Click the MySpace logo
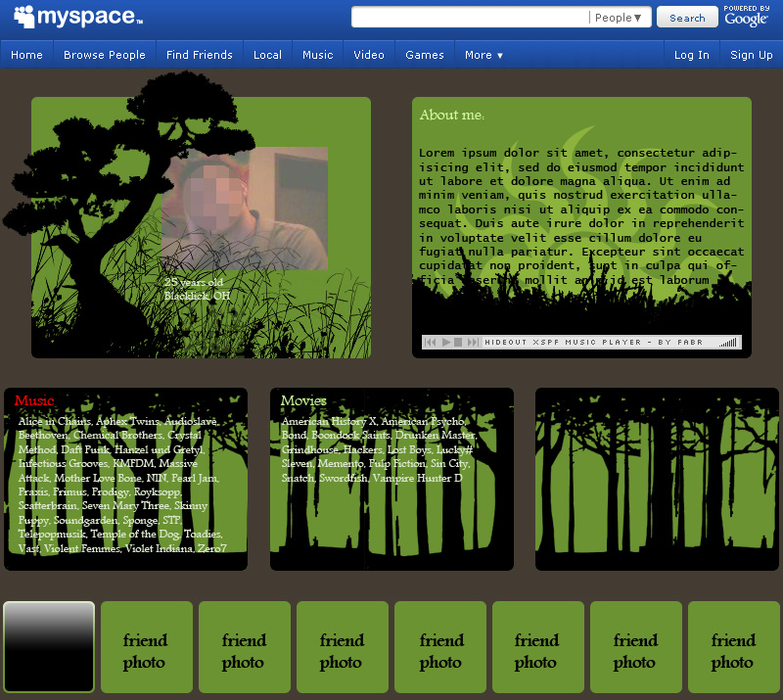This screenshot has height=700, width=783. pos(78,17)
